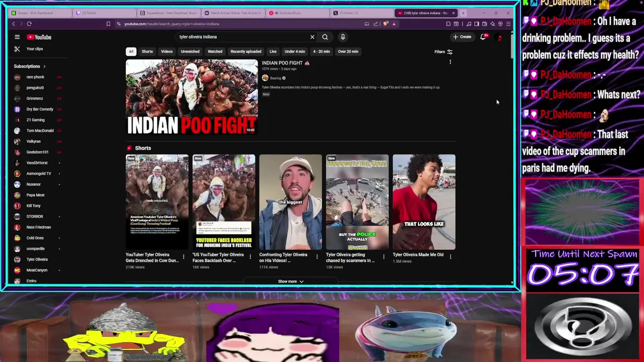644x362 pixels.
Task: Open the rare phonk subscription
Action: click(35, 77)
